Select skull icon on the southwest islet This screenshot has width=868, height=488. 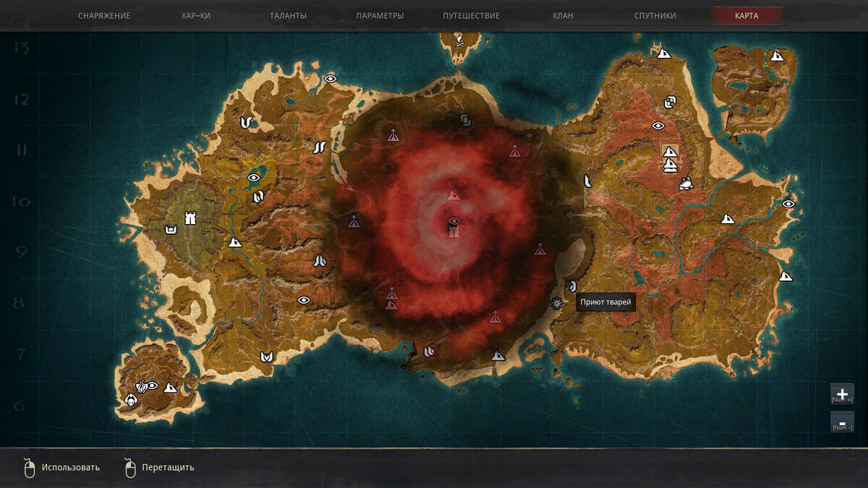click(131, 398)
